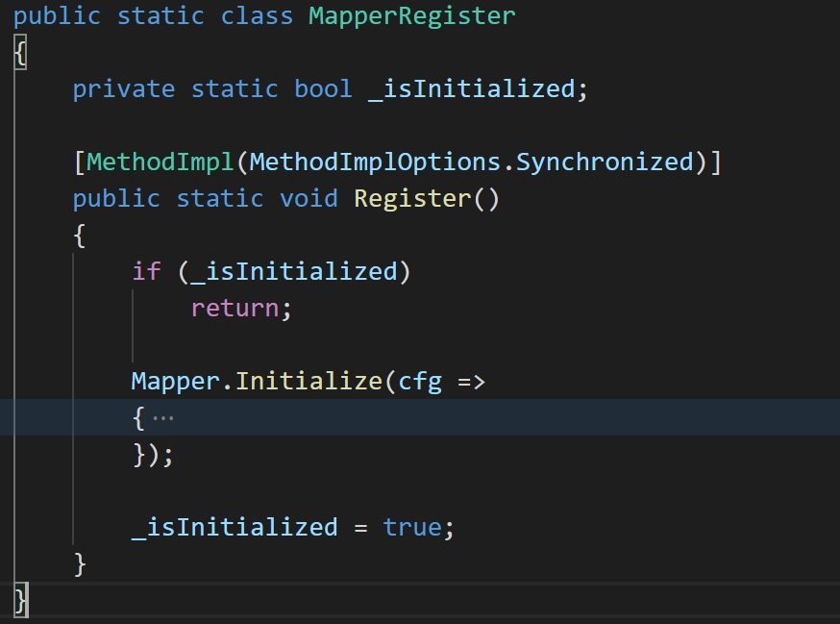Click 'Mapper' in the Mapper.Initialize call

click(x=176, y=381)
